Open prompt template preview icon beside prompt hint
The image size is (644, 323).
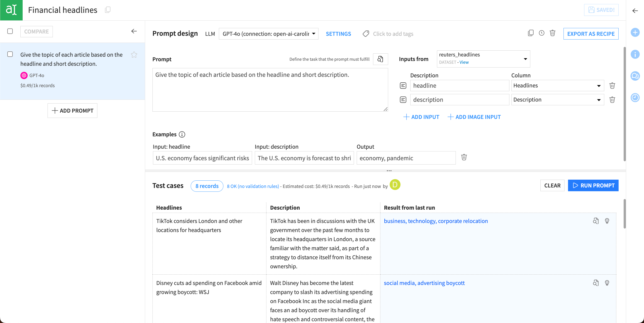tap(380, 59)
